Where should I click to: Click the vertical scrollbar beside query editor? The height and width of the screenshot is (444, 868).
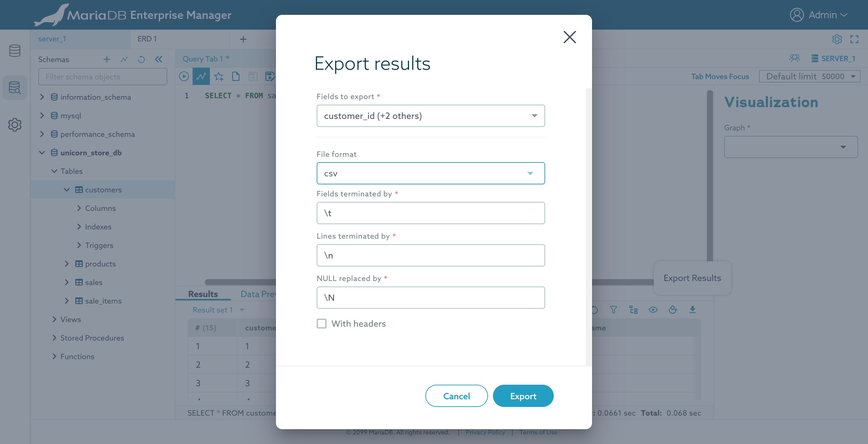(710, 175)
